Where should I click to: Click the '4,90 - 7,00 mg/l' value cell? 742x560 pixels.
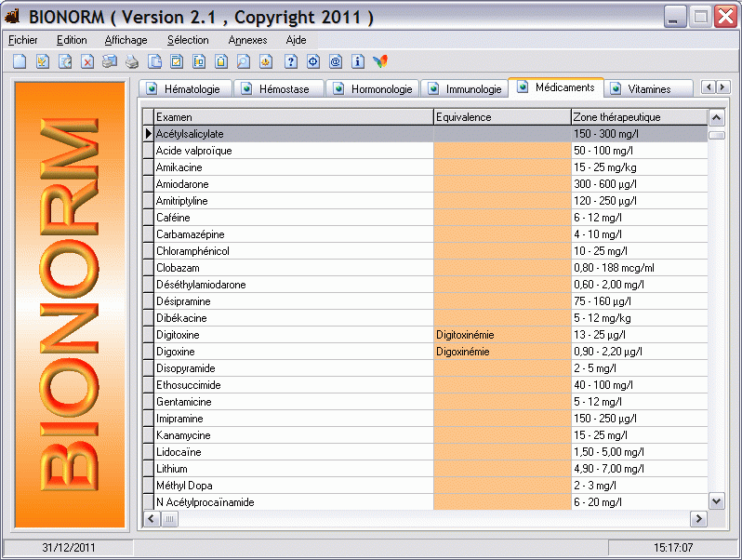[640, 469]
